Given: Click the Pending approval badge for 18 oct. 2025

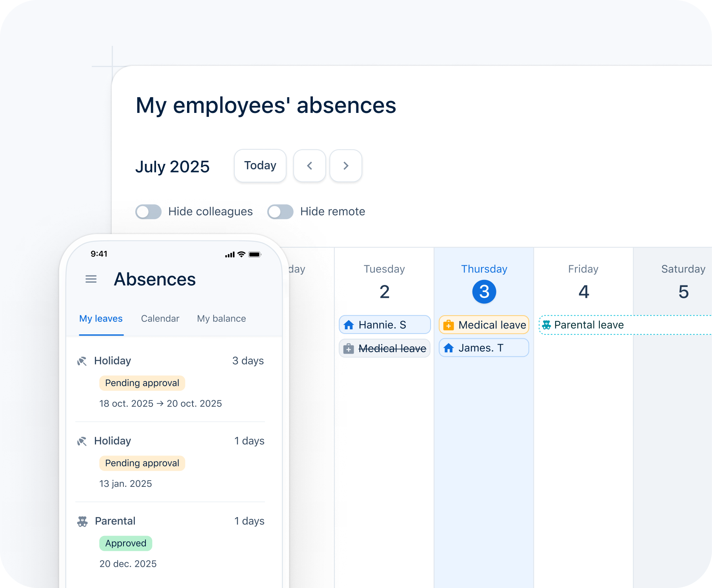Looking at the screenshot, I should [142, 383].
